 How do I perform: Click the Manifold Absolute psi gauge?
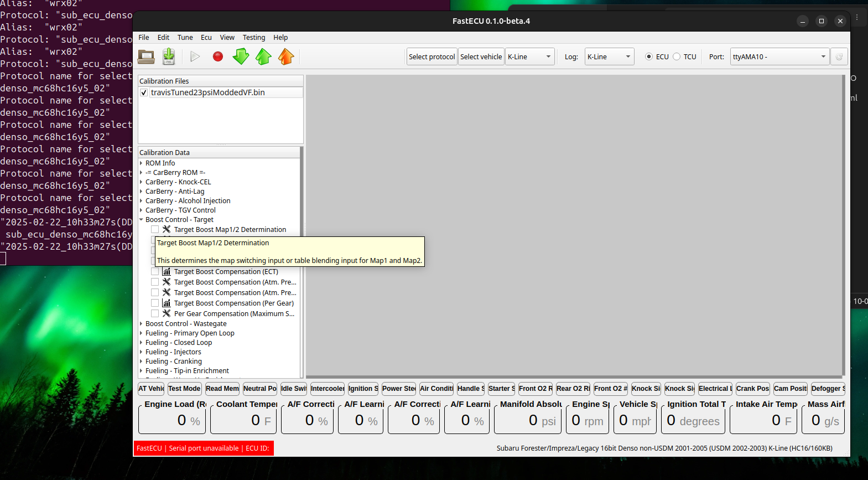coord(528,417)
